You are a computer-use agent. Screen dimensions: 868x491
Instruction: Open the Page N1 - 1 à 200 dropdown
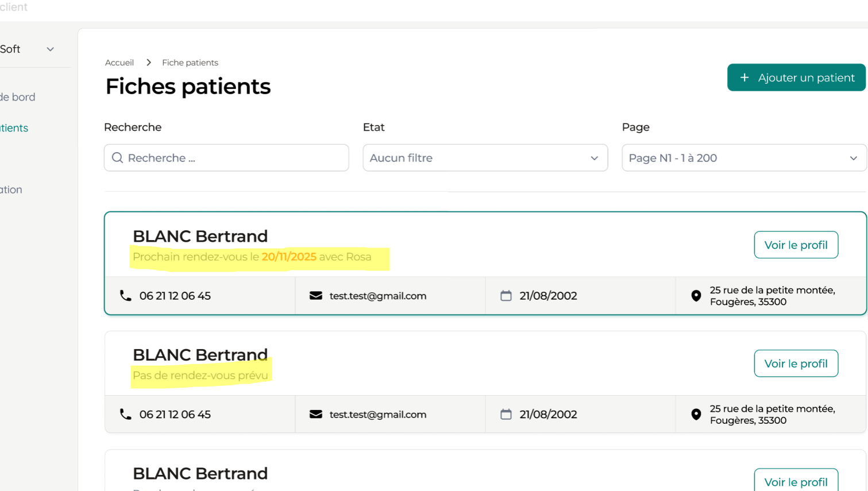pos(743,158)
